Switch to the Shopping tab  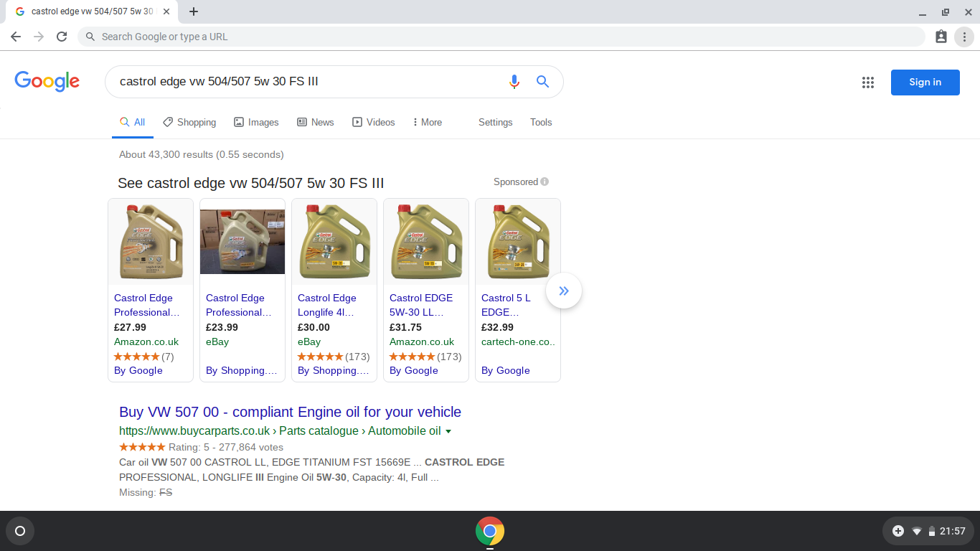pos(189,122)
